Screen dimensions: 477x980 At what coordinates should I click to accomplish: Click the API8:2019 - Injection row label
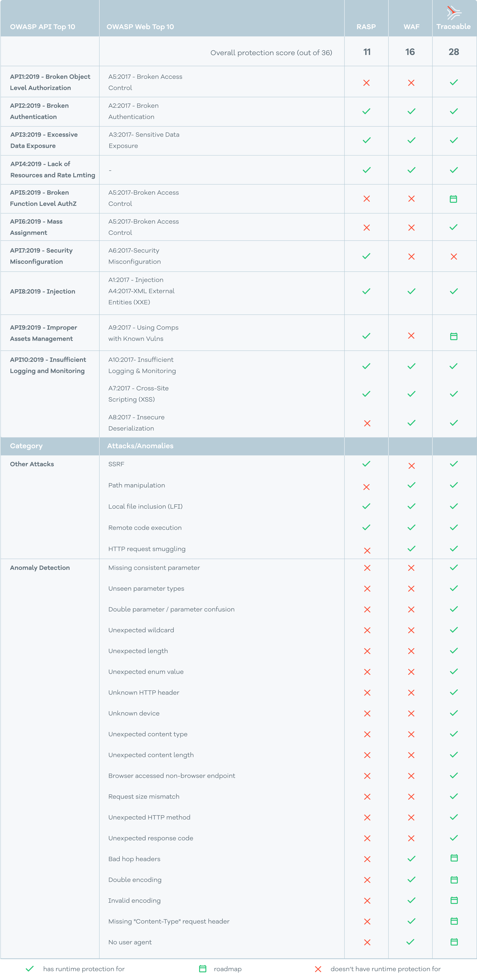43,291
